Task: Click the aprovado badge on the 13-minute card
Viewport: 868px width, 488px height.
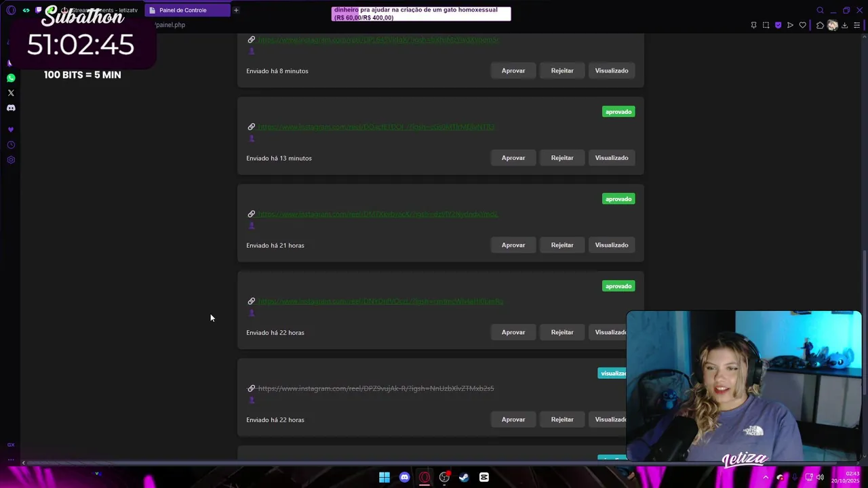Action: (618, 112)
